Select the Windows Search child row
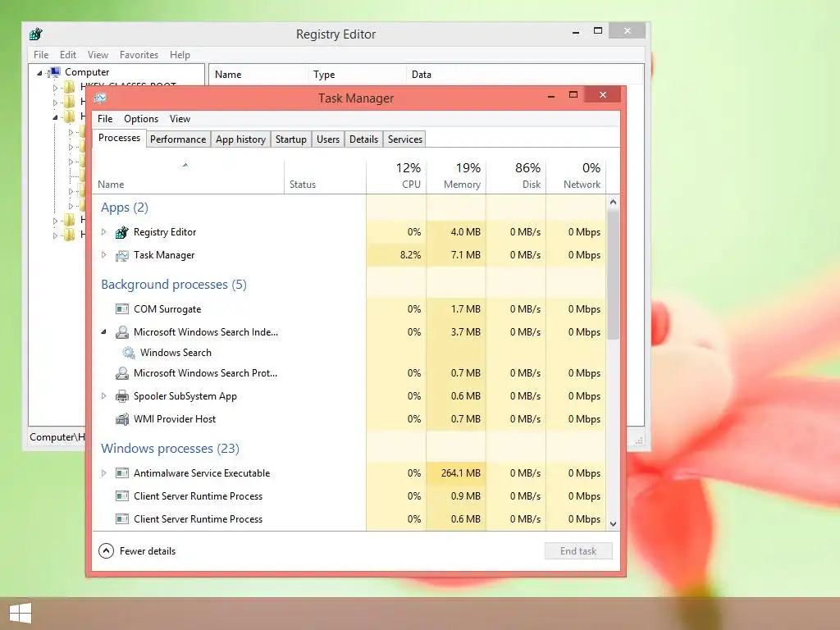Screen dimensions: 840x630 (349, 353)
